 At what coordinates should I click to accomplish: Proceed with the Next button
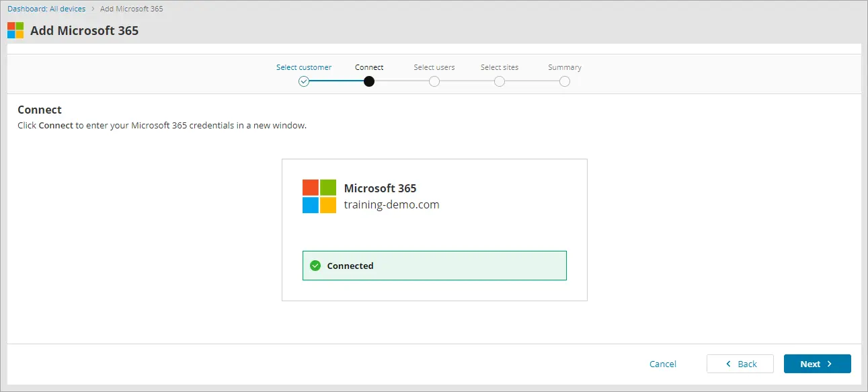[x=818, y=364]
